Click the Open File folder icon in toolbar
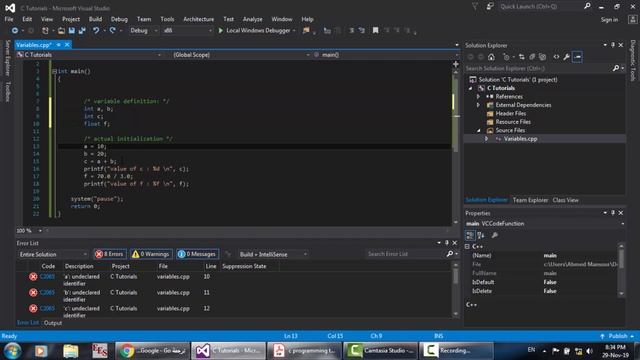 [61, 31]
